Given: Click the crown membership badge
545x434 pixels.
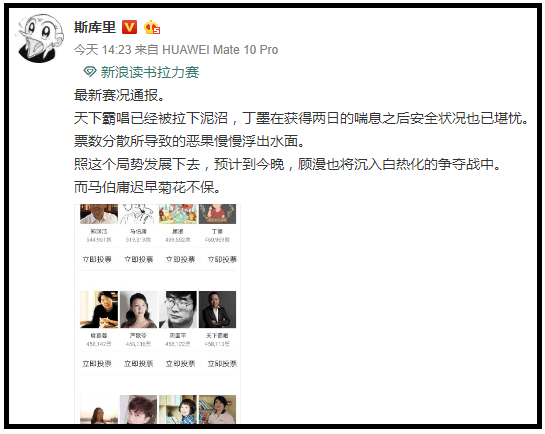Looking at the screenshot, I should tap(152, 27).
